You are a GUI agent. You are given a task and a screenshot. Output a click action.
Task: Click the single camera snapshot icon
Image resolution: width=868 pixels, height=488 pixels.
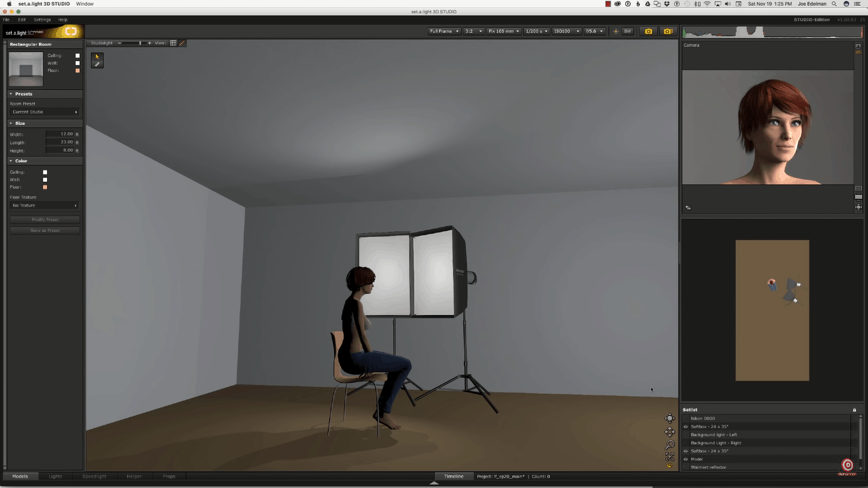click(x=648, y=31)
